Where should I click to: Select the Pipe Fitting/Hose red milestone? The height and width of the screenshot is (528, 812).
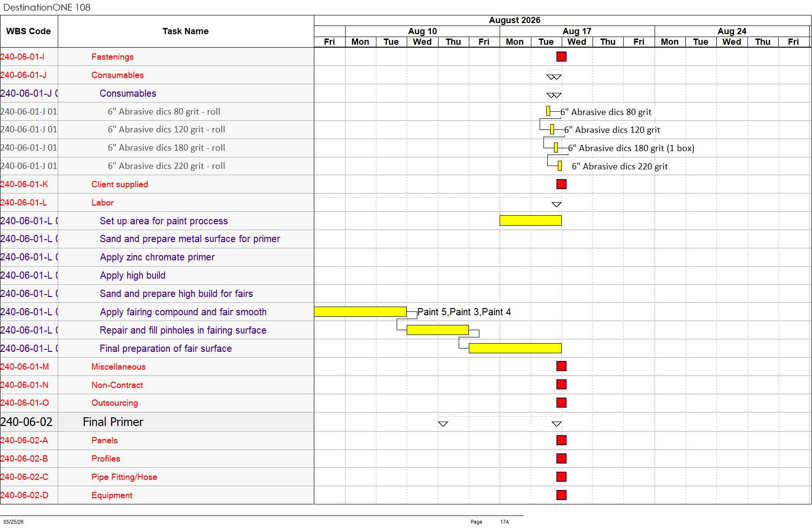click(561, 476)
